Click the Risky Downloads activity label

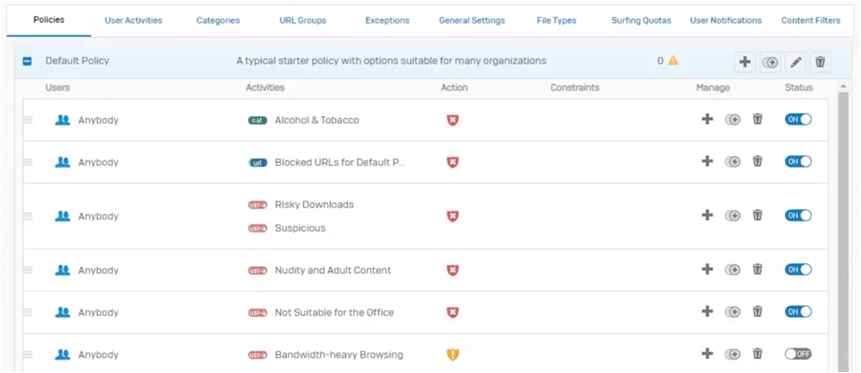314,204
